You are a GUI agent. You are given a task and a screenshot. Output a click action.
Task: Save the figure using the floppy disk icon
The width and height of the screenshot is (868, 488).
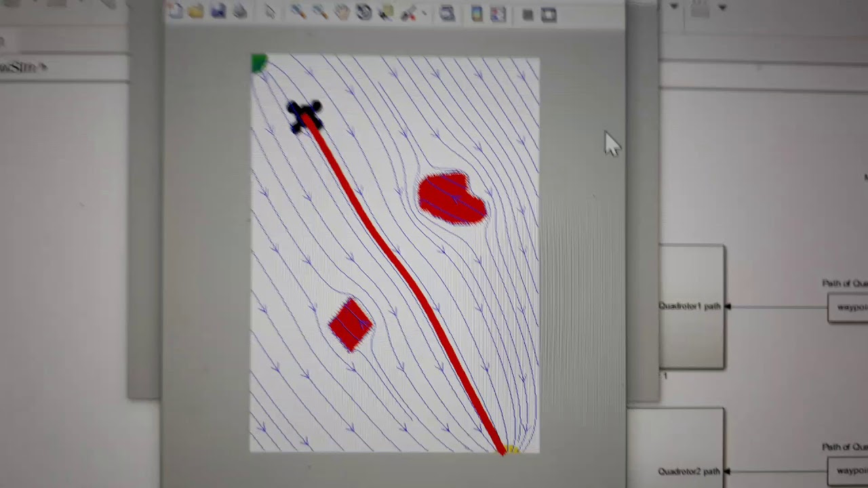point(218,12)
